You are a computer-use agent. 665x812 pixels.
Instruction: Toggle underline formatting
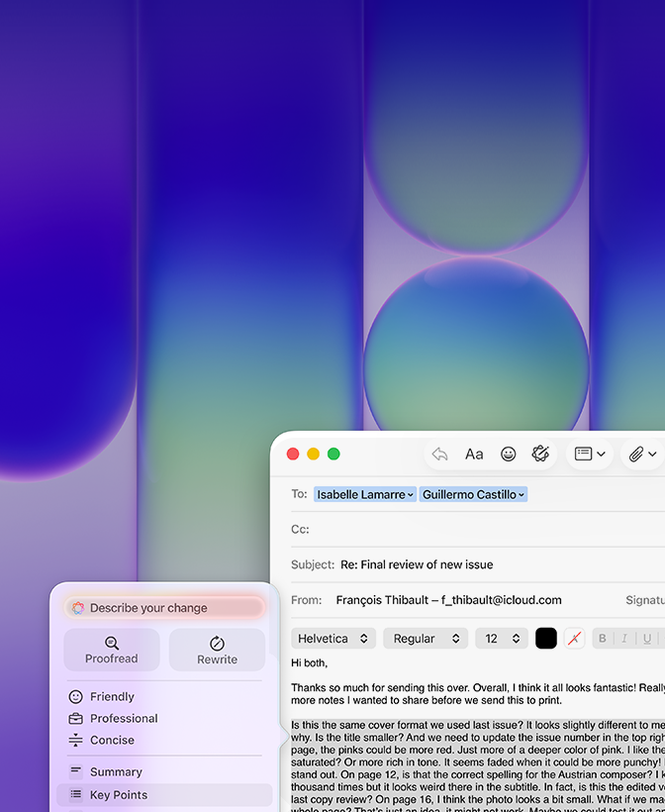[x=647, y=639]
